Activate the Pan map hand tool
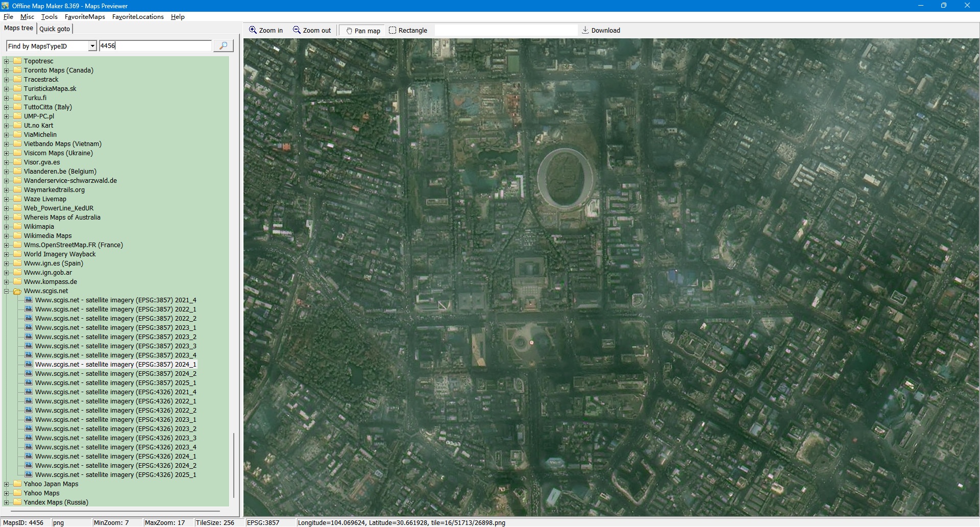The image size is (980, 527). click(x=363, y=31)
